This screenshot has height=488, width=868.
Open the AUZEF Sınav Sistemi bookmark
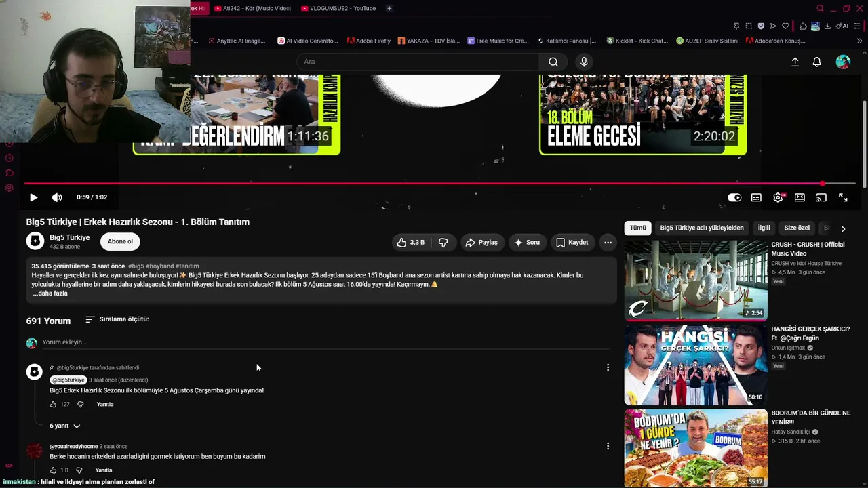pyautogui.click(x=707, y=41)
